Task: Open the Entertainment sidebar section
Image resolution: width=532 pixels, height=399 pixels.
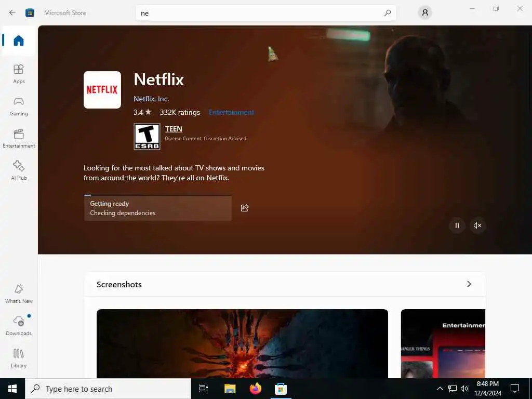Action: [x=19, y=138]
